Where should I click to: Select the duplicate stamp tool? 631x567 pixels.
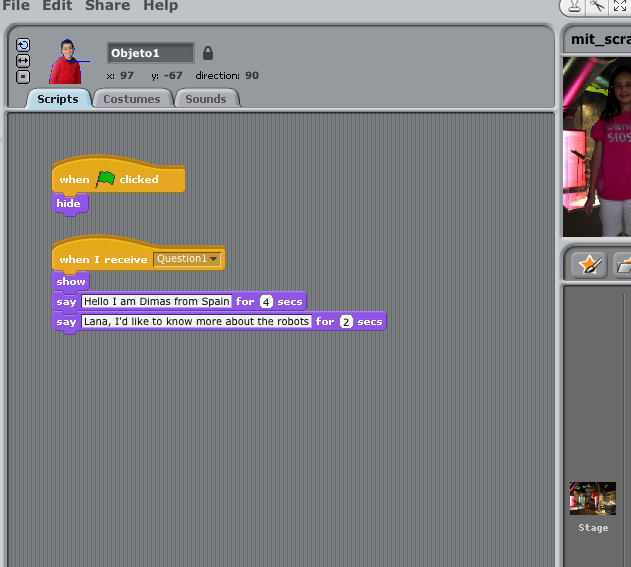[x=575, y=6]
